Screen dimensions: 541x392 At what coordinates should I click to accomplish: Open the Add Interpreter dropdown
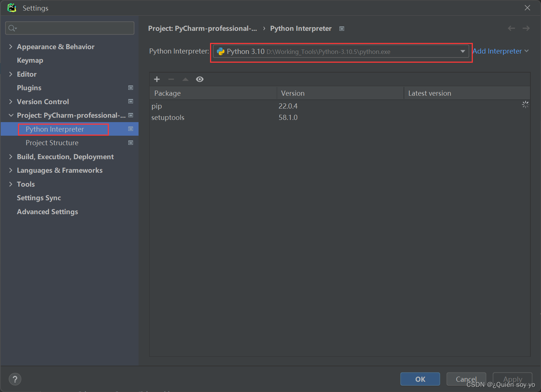(500, 51)
